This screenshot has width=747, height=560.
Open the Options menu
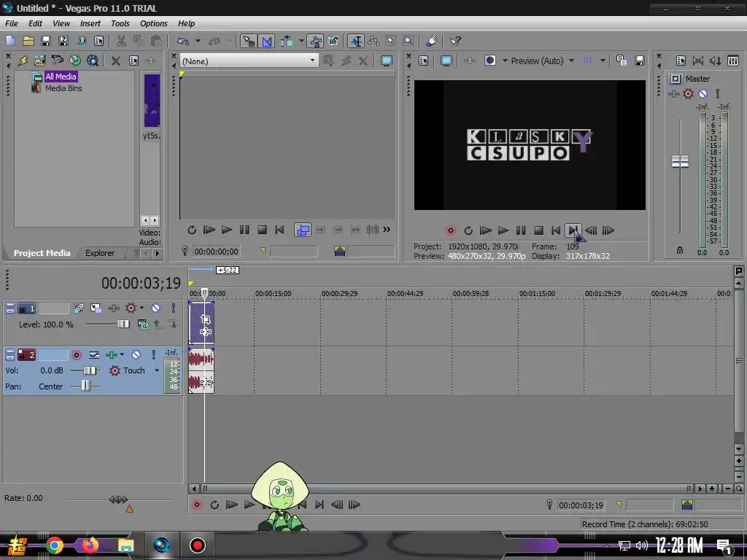click(153, 23)
